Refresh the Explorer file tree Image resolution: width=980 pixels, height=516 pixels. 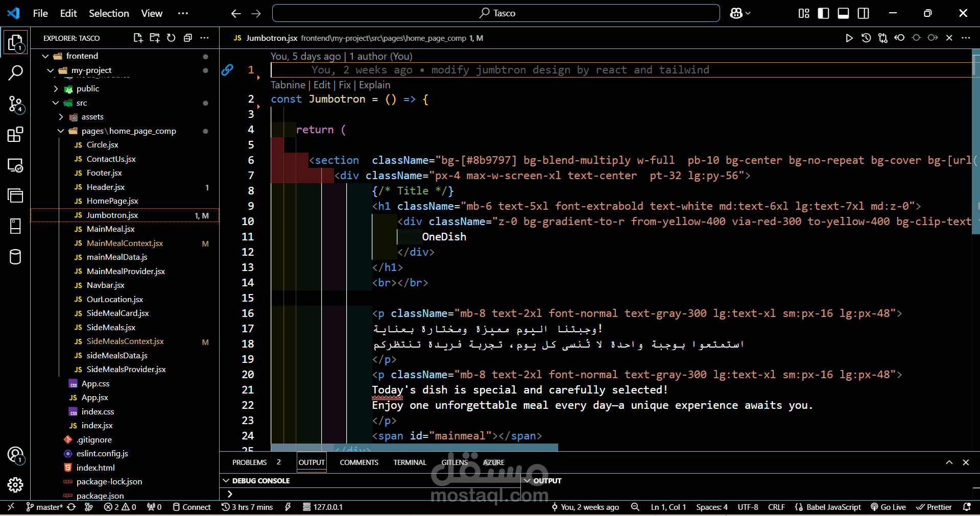[x=171, y=38]
